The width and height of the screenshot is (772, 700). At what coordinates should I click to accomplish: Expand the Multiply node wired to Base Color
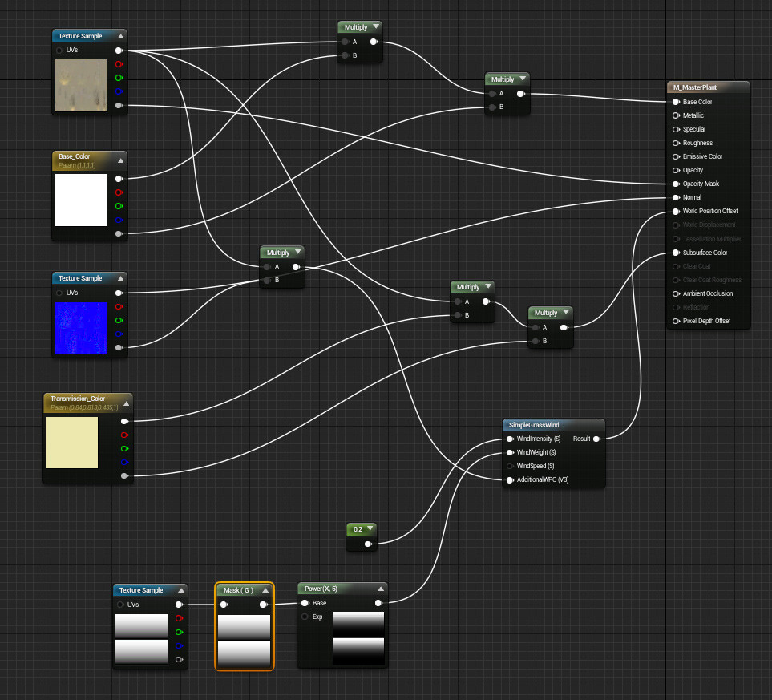pyautogui.click(x=523, y=79)
